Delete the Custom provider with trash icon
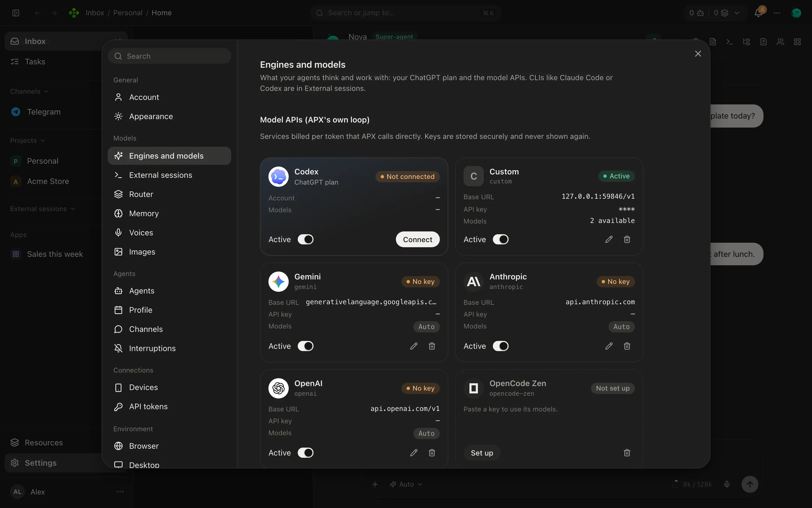 (x=627, y=239)
